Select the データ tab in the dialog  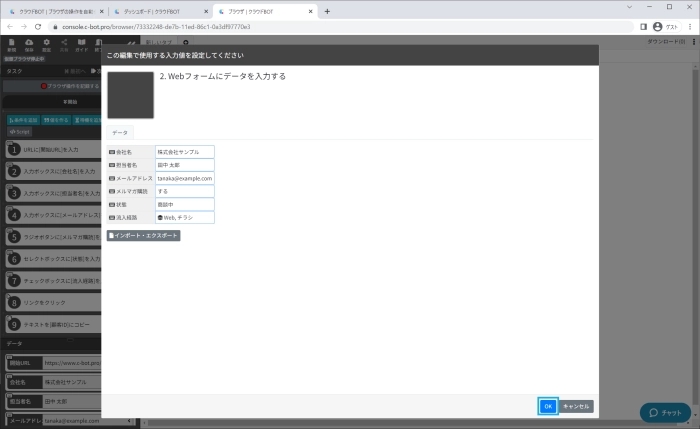(119, 132)
